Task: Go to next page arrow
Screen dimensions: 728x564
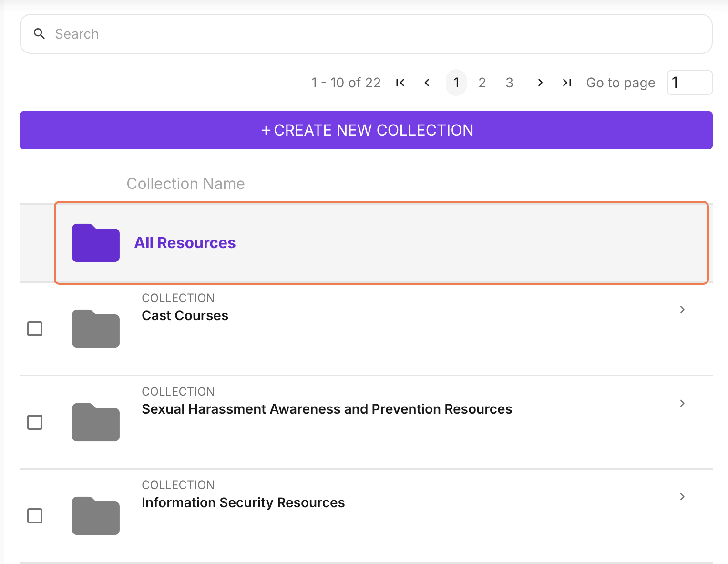Action: (540, 83)
